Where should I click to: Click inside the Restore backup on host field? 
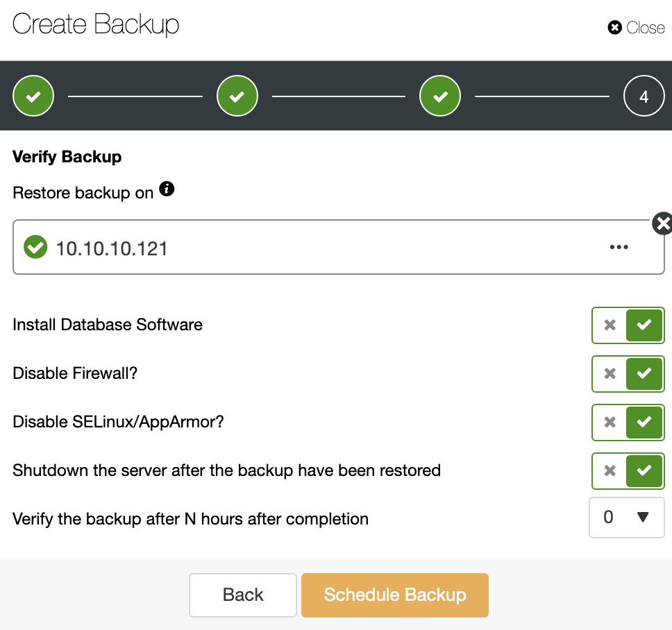coord(339,247)
